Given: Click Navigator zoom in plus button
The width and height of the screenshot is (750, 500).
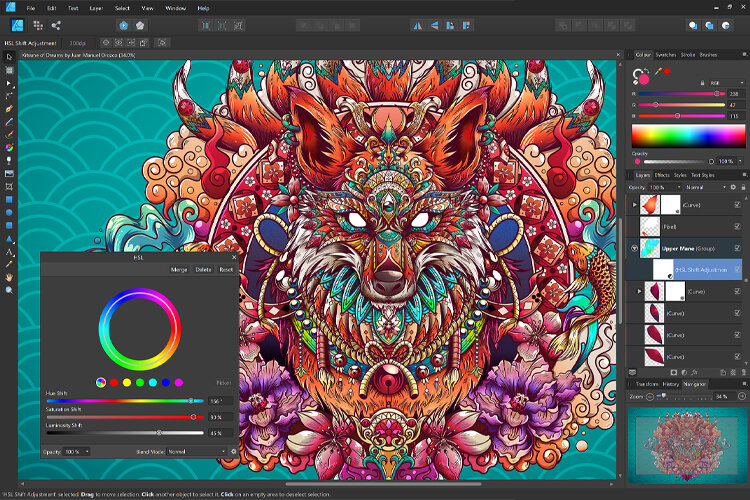Looking at the screenshot, I should 742,396.
